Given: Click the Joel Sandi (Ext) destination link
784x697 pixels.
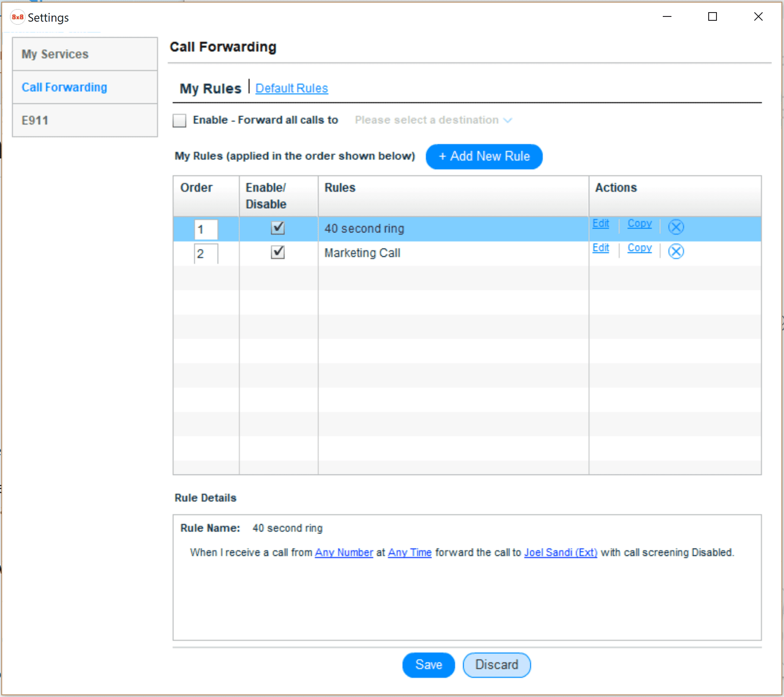Looking at the screenshot, I should (560, 552).
